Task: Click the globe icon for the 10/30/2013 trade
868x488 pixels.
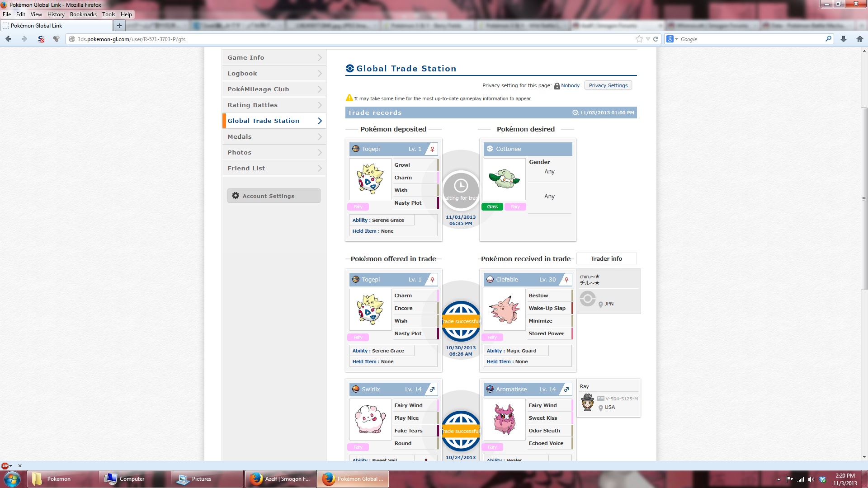Action: click(x=461, y=321)
